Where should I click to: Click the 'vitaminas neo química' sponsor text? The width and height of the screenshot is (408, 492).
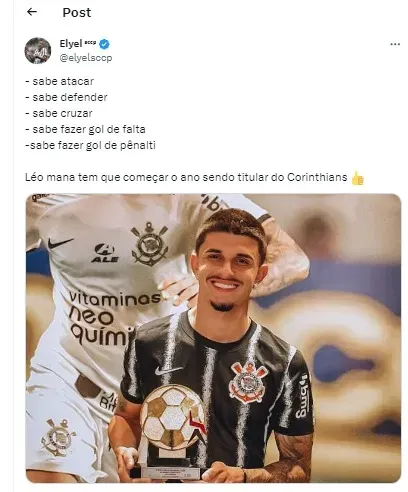tap(113, 317)
